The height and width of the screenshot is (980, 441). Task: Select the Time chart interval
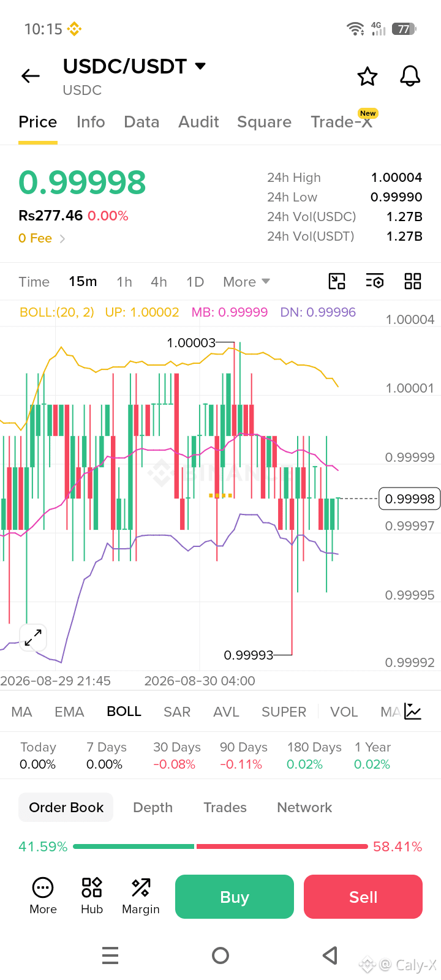pyautogui.click(x=34, y=282)
